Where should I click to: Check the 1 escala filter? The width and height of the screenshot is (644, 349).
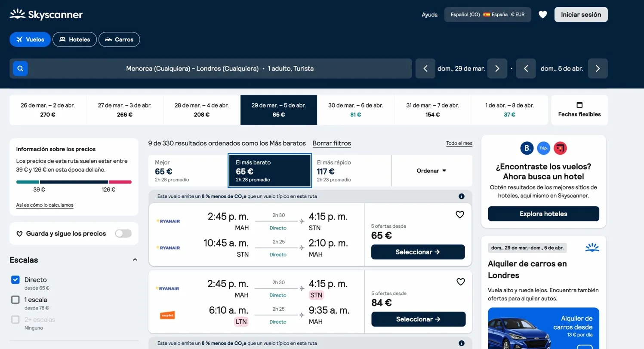[15, 300]
